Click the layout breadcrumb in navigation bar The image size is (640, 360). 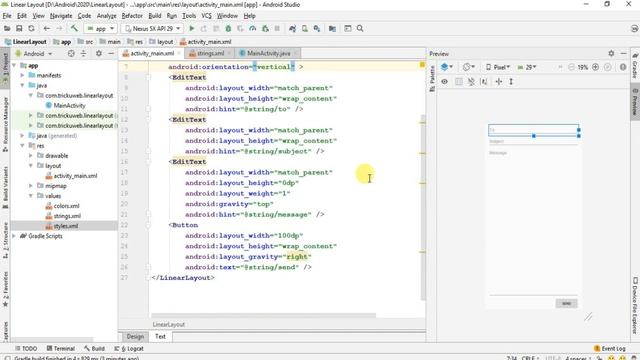(162, 42)
